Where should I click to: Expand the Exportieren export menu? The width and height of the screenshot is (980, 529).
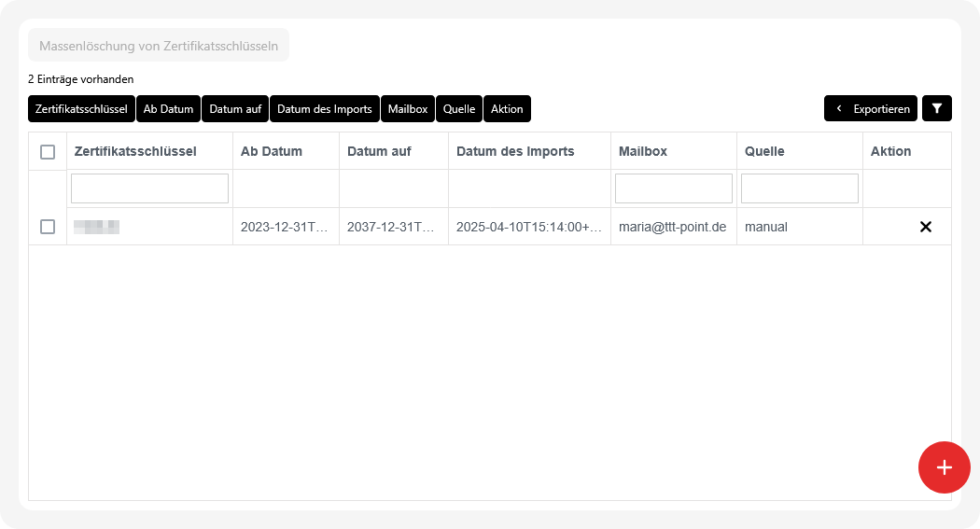[870, 108]
